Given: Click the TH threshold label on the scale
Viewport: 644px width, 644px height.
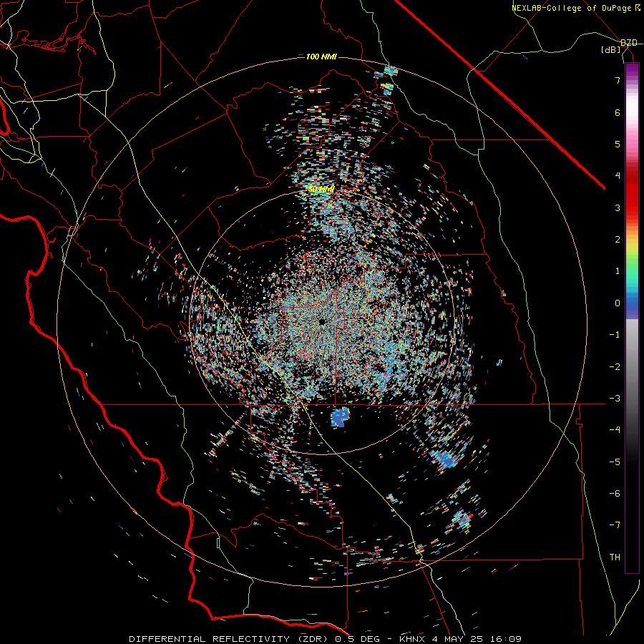Looking at the screenshot, I should [615, 557].
